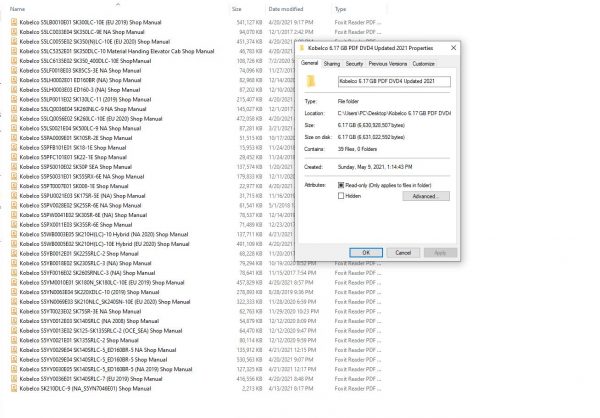Click PDF icon of SK350_400DLC-10E ShopManual
The height and width of the screenshot is (418, 600).
(14, 60)
